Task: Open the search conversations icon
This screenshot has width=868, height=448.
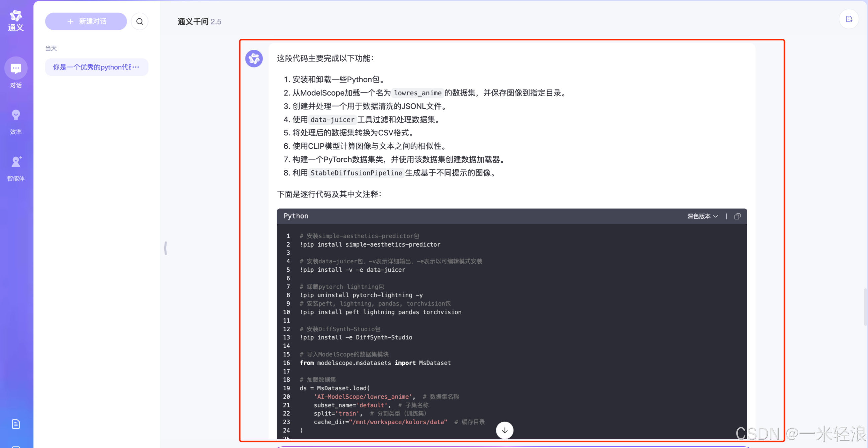Action: [x=139, y=21]
